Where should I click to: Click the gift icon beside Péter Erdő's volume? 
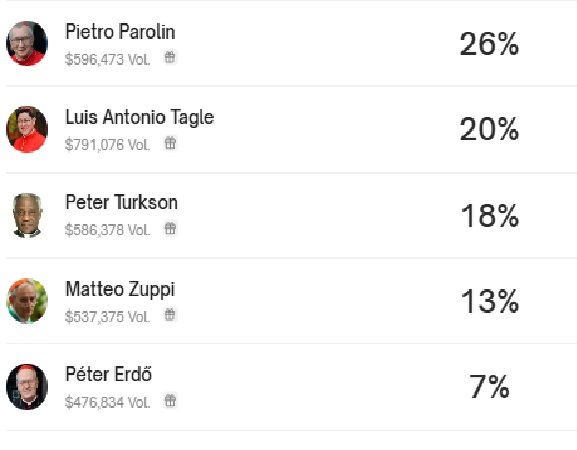click(x=170, y=400)
